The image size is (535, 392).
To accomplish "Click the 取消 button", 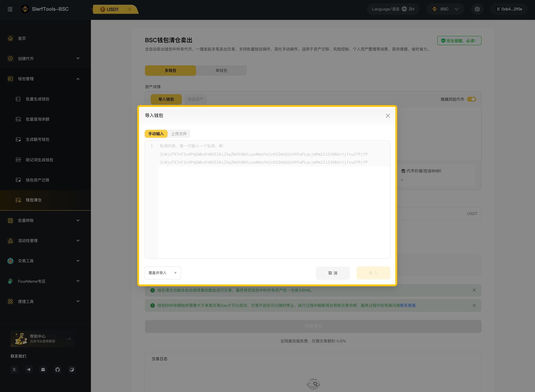I will 333,273.
